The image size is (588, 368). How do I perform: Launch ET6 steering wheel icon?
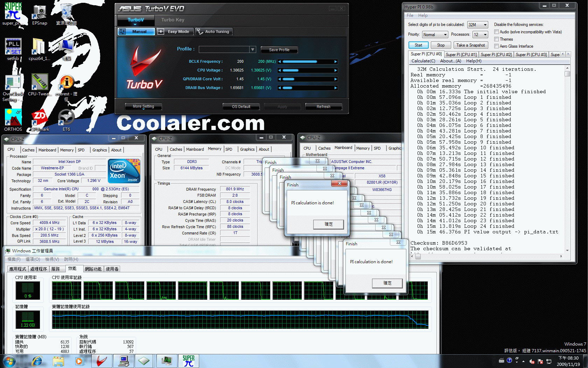click(x=66, y=120)
